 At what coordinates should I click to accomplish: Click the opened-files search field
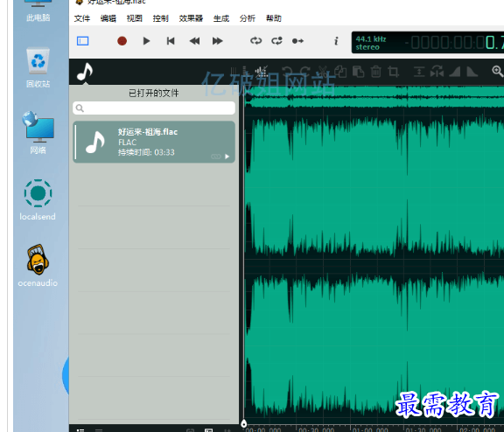coord(154,108)
